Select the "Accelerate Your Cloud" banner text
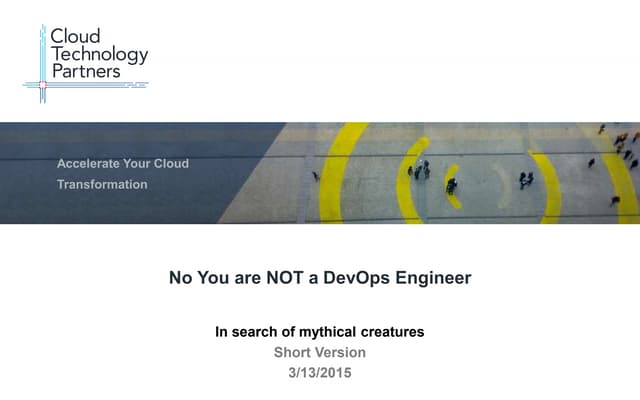 123,163
